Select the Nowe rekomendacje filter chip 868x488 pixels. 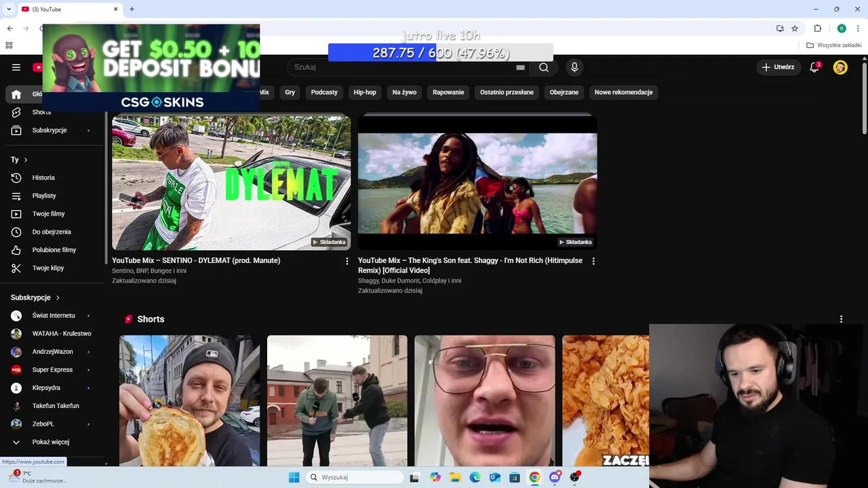point(624,92)
